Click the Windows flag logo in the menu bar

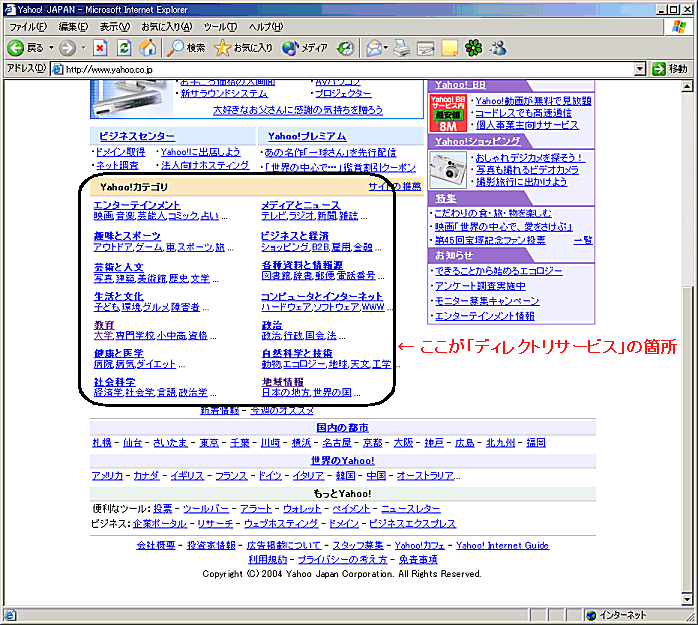(679, 27)
